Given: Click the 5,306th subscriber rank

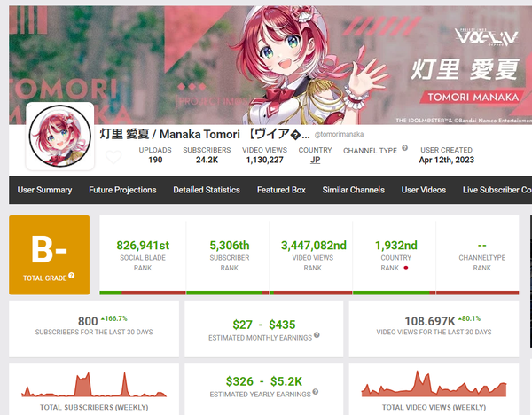Looking at the screenshot, I should 230,245.
